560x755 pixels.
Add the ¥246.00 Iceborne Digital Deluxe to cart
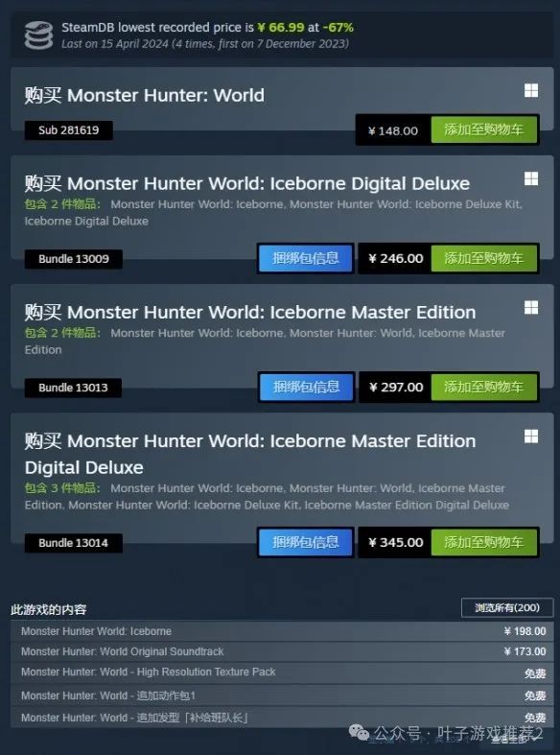pos(484,258)
